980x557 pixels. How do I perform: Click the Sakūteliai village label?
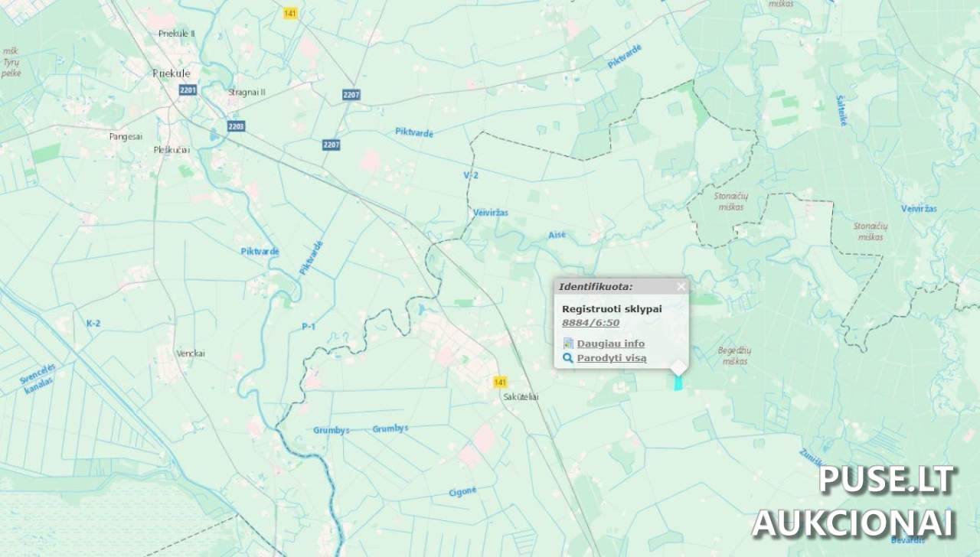tap(521, 397)
